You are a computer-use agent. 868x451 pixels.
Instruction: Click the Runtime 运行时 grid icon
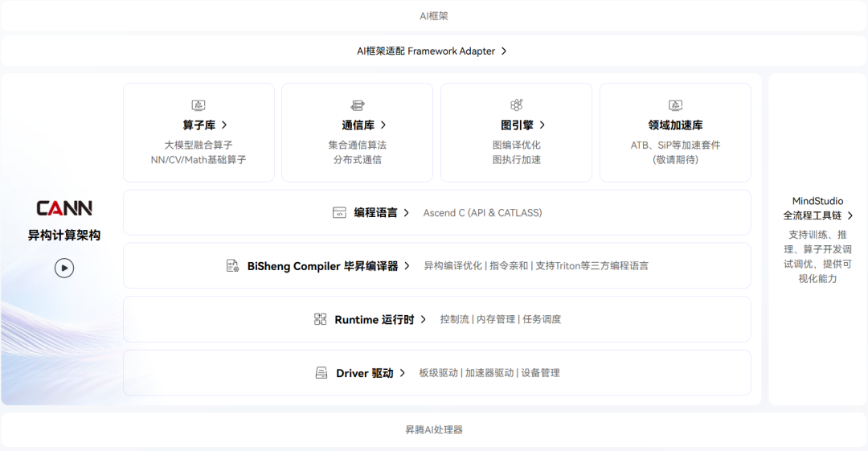click(320, 319)
